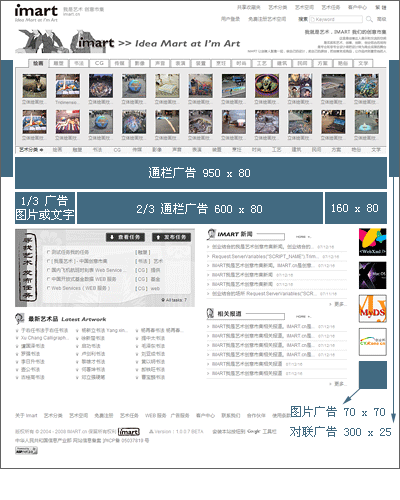This screenshot has width=400, height=500.
Task: Click the 查看任务 button
Action: coord(125,237)
